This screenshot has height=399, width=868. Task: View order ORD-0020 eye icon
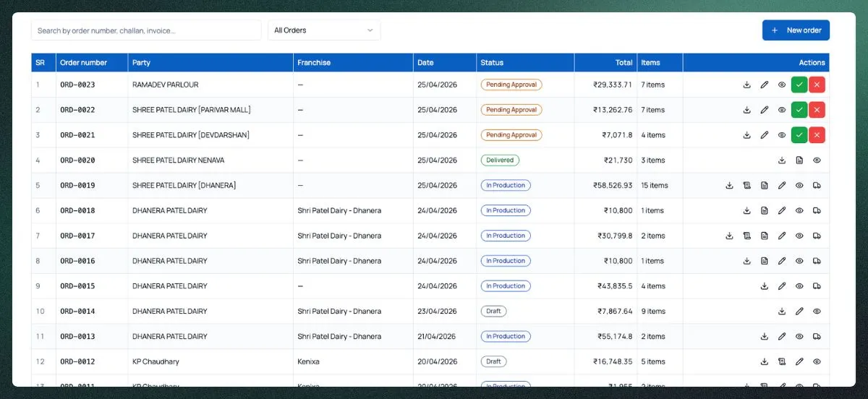pos(817,160)
